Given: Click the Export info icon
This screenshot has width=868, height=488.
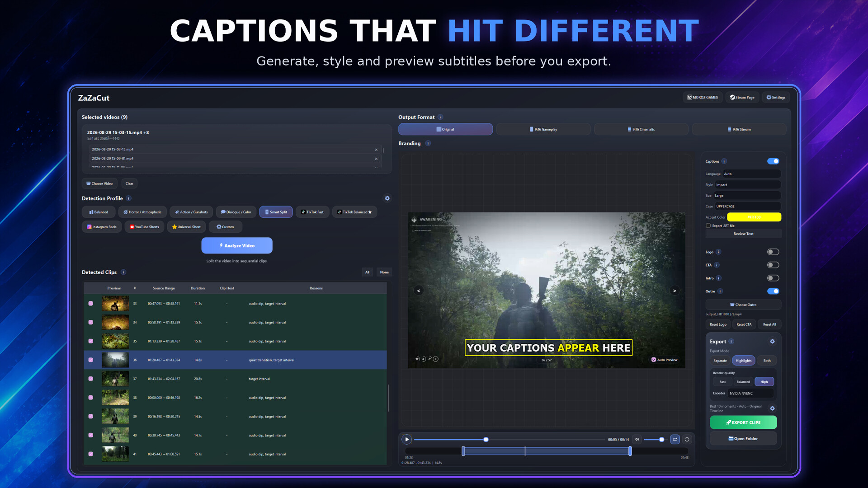Looking at the screenshot, I should 731,342.
